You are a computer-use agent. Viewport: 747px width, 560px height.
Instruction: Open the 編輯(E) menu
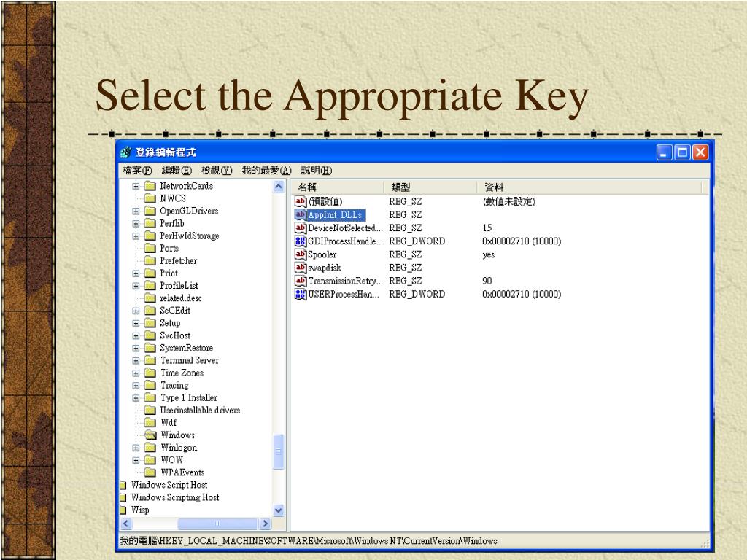point(177,170)
